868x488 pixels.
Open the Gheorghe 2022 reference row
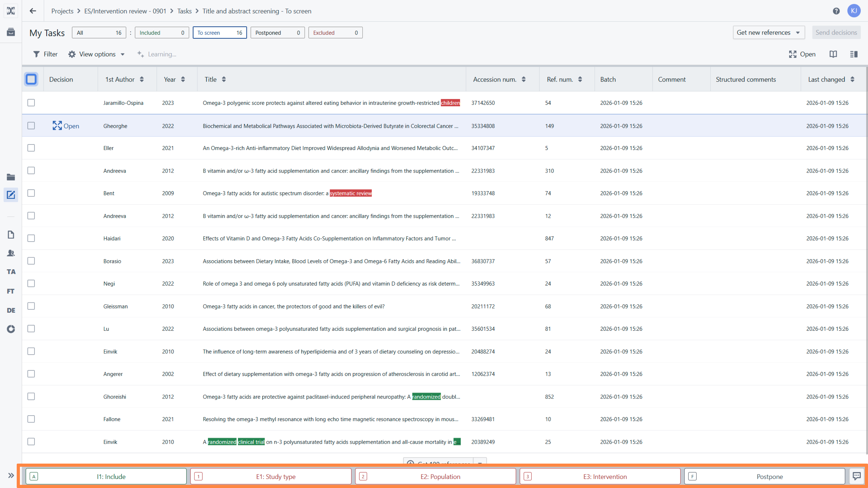tap(65, 126)
